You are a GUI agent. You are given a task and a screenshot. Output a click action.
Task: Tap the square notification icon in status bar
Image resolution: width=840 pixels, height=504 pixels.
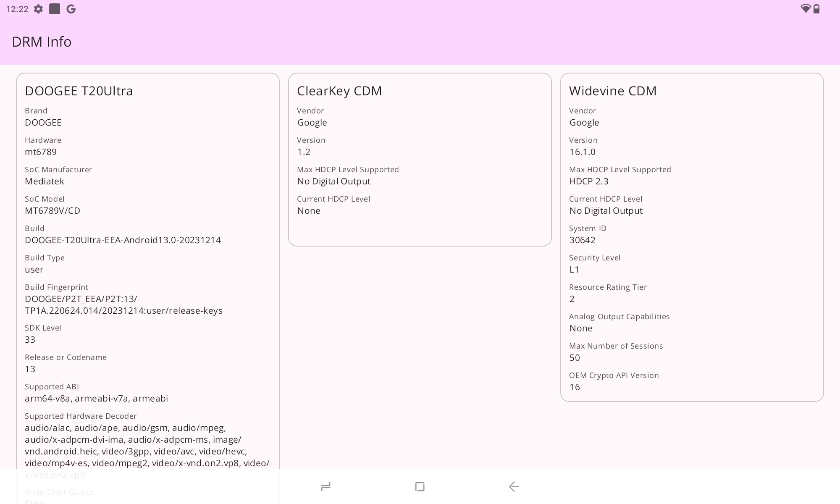click(55, 9)
